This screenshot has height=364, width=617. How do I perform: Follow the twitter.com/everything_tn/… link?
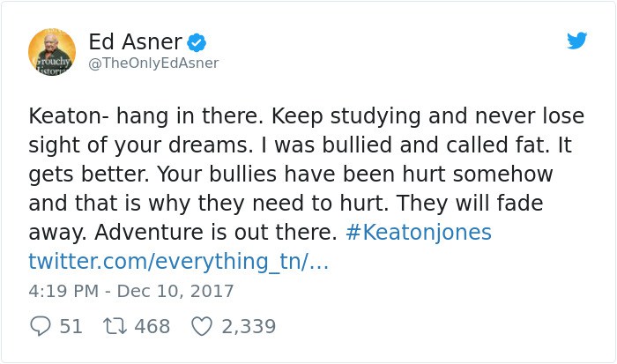click(178, 261)
